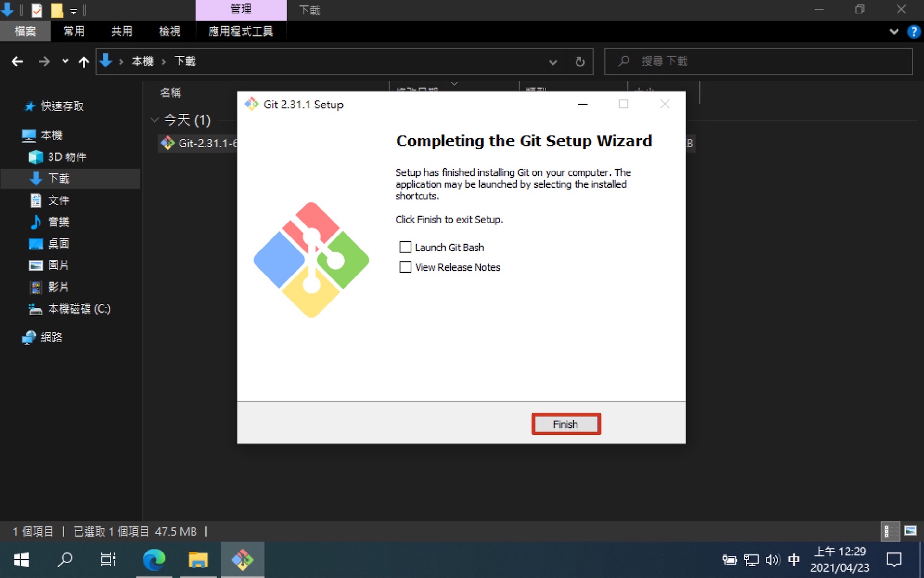Go back in File Explorer
Screen dimensions: 924x578
point(17,61)
